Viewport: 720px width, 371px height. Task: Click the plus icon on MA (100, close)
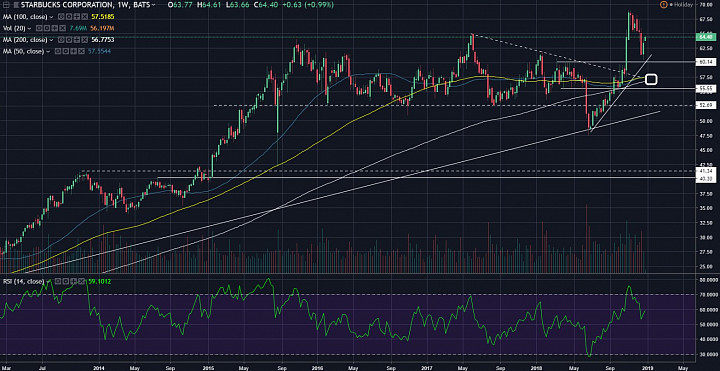[x=77, y=17]
